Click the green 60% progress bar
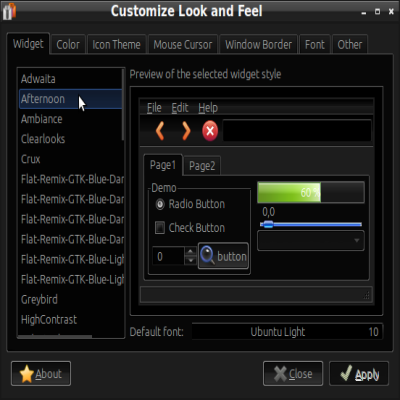This screenshot has height=400, width=400. 311,192
